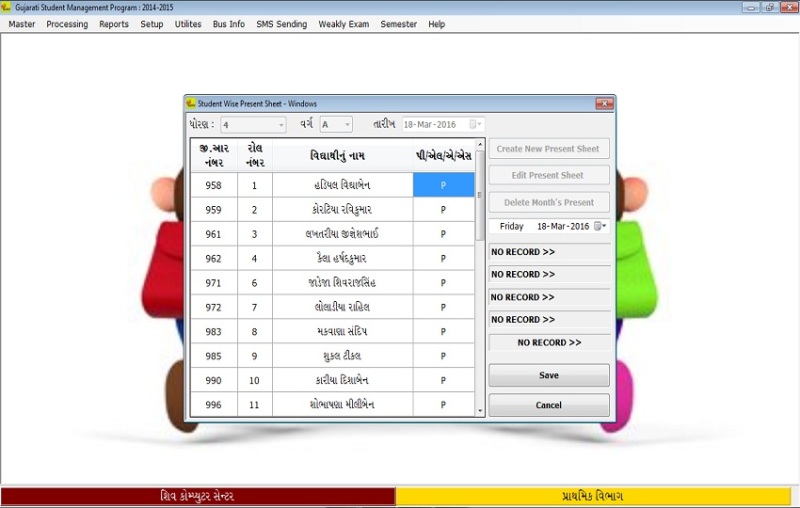Open calendar icon beside Friday 18-Mar-2016
The width and height of the screenshot is (800, 508).
[600, 227]
